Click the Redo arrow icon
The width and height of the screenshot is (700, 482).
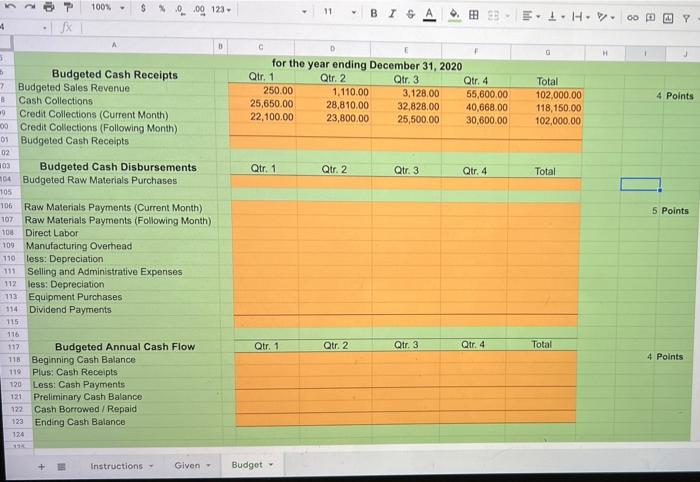(30, 7)
